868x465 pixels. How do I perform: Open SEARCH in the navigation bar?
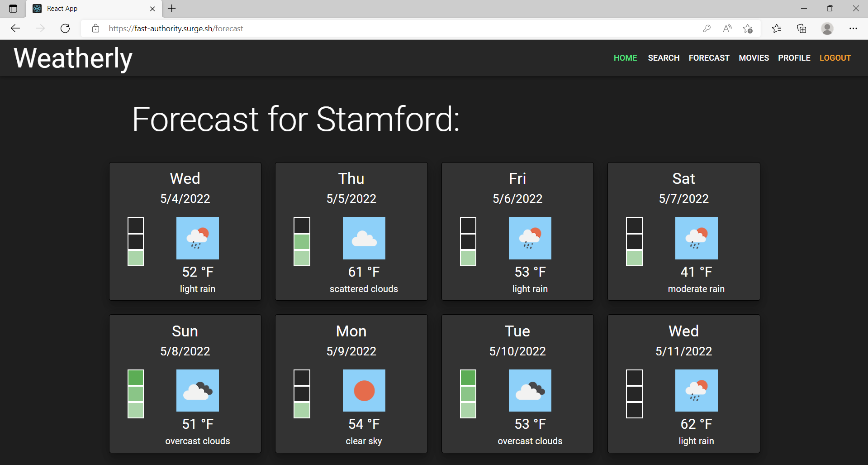664,58
